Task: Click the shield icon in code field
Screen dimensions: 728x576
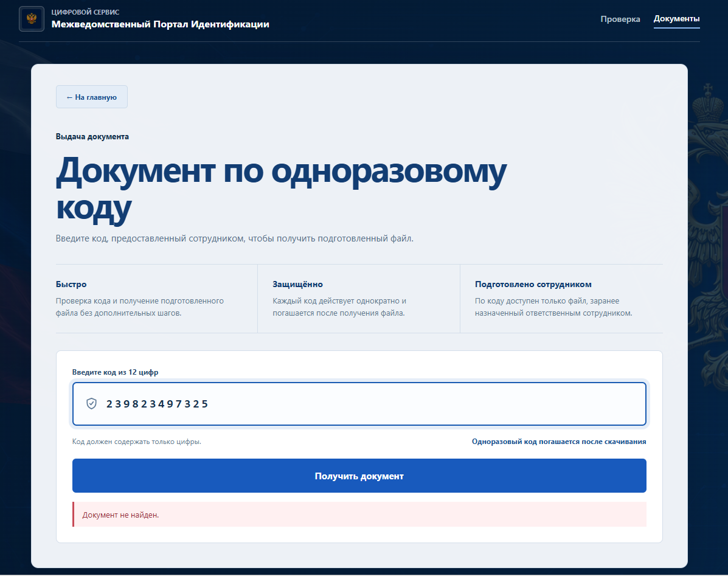Action: (x=91, y=403)
